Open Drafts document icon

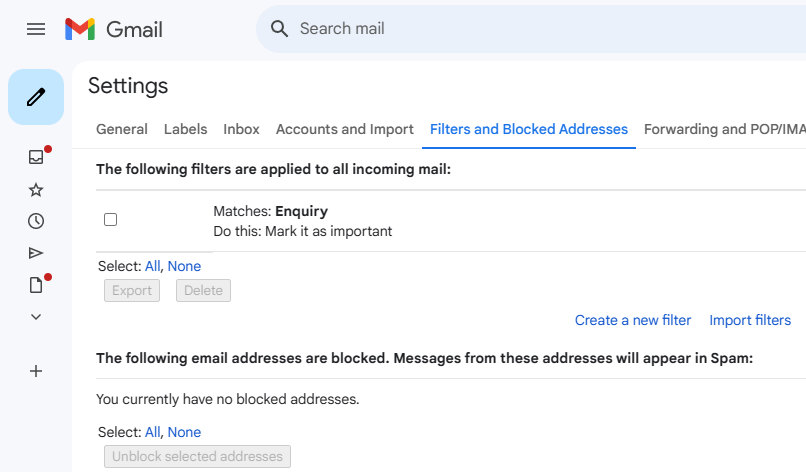pos(36,285)
